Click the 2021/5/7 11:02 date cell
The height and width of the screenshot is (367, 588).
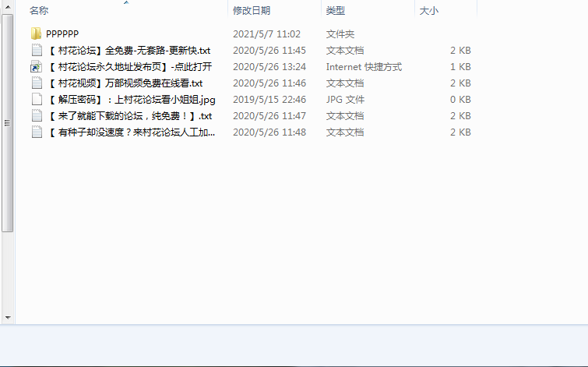[266, 34]
